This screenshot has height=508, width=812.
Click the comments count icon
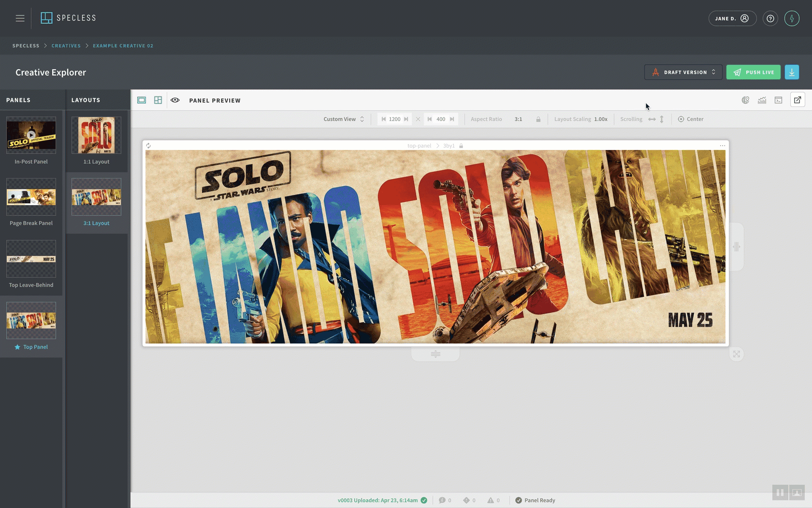442,500
